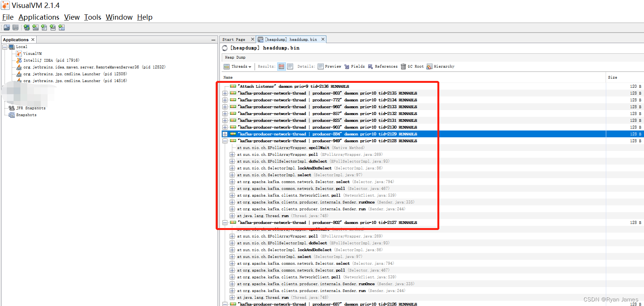This screenshot has height=306, width=644.
Task: Open the Tools menu
Action: click(x=93, y=17)
